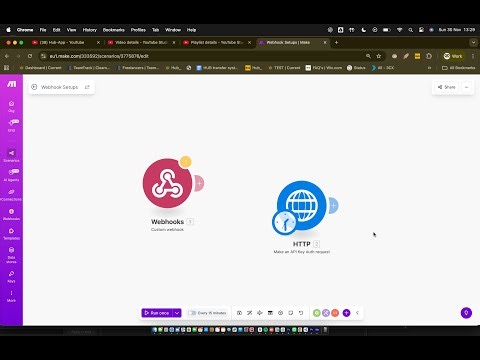This screenshot has height=360, width=480.
Task: Open the Profiles menu
Action: pyautogui.click(x=138, y=30)
